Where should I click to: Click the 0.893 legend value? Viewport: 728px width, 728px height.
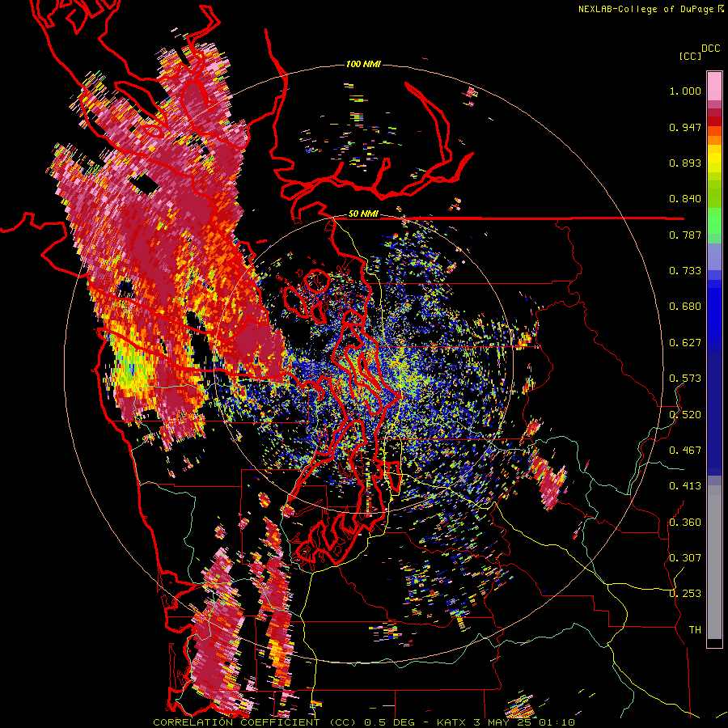685,163
